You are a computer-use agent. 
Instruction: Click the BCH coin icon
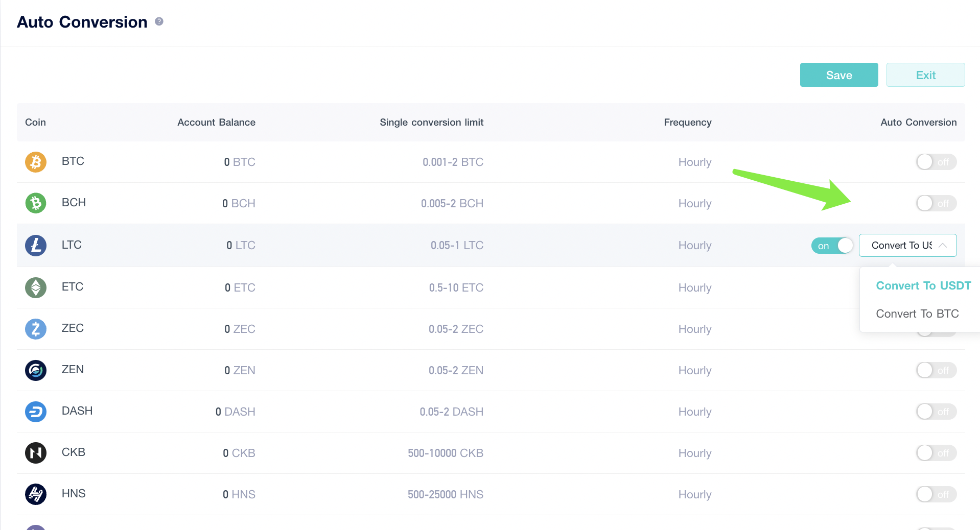(36, 203)
